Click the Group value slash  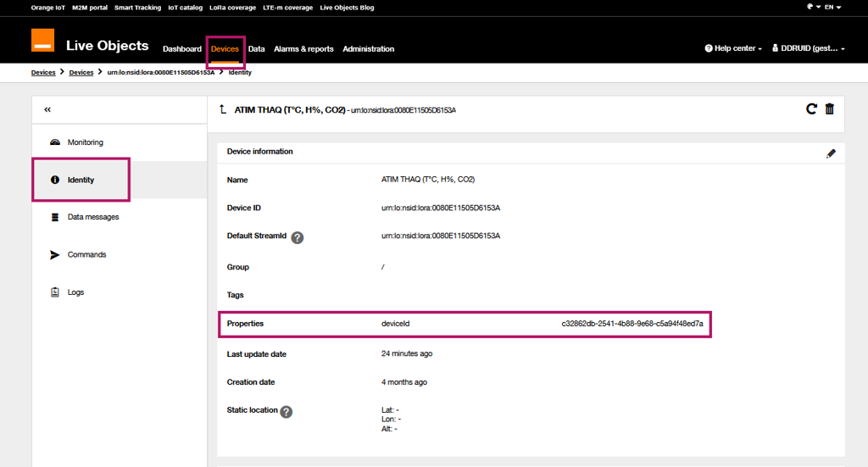382,267
